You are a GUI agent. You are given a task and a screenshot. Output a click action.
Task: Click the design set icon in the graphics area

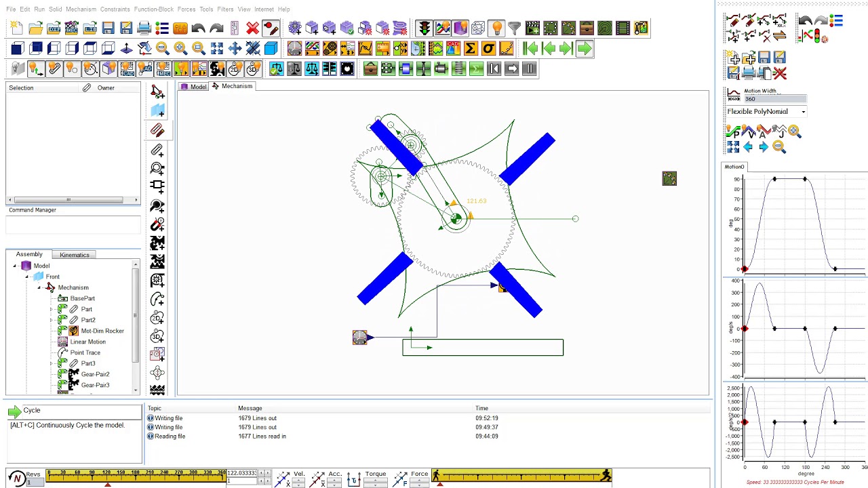click(x=669, y=178)
